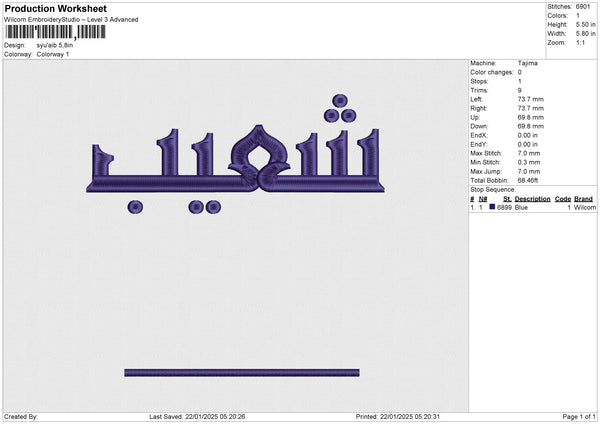Click the Brand column header
The height and width of the screenshot is (424, 600).
pos(584,199)
